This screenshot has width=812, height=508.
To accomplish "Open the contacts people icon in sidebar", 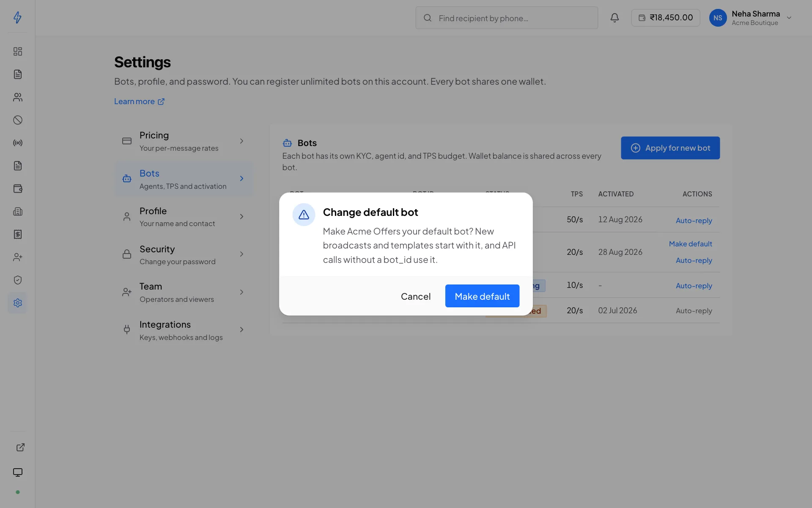I will point(17,97).
